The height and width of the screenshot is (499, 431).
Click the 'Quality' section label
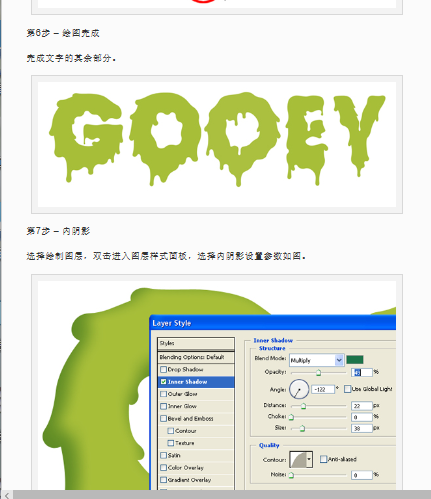[x=269, y=445]
